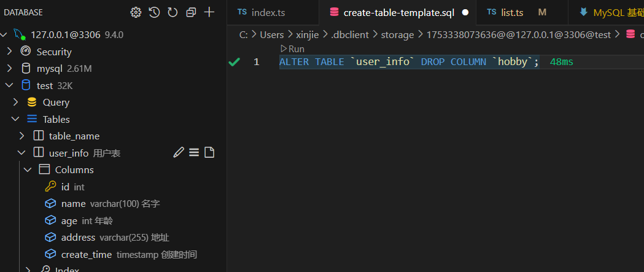
Task: Collapse the test database
Action: pyautogui.click(x=10, y=85)
